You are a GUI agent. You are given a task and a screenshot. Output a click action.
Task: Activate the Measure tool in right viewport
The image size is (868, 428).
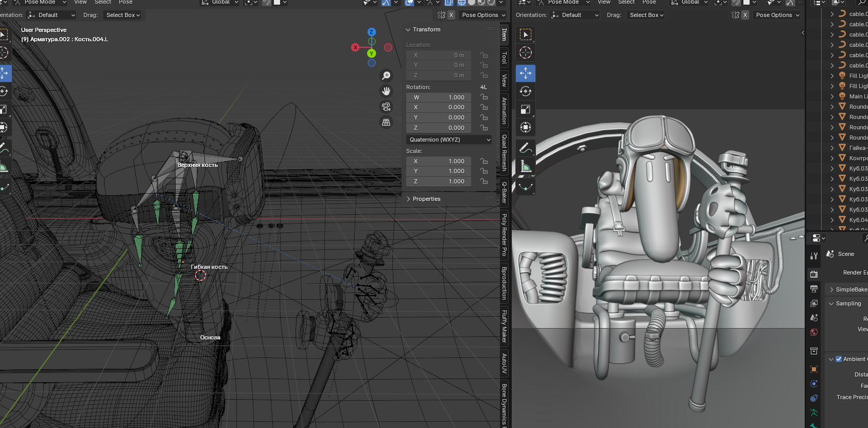point(526,166)
